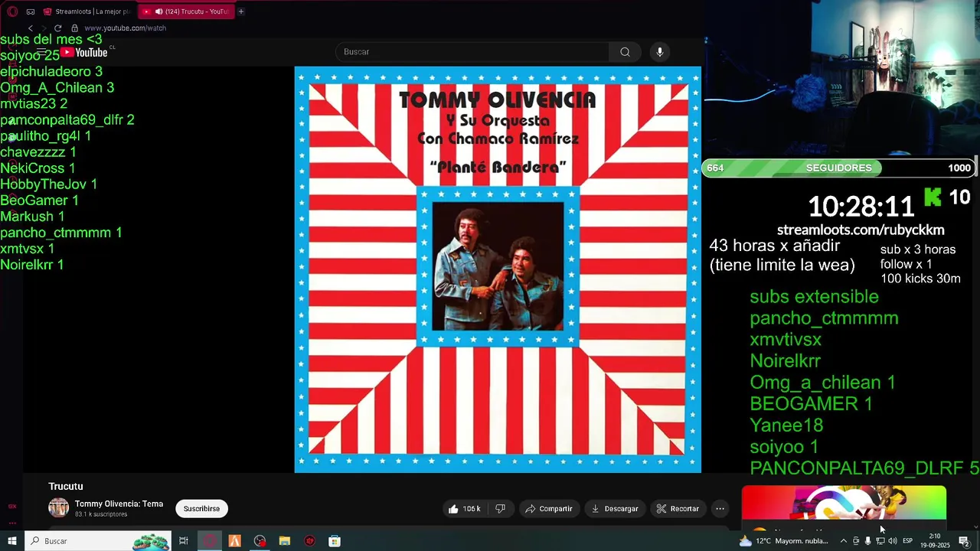The image size is (980, 551).
Task: Dislike the Trucutu video
Action: click(x=500, y=508)
